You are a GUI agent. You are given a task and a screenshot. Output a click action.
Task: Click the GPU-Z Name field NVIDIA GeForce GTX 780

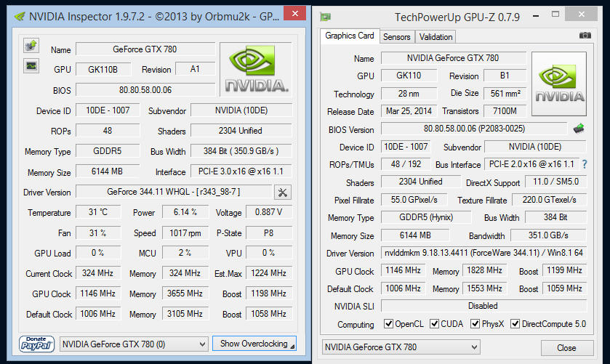point(453,58)
